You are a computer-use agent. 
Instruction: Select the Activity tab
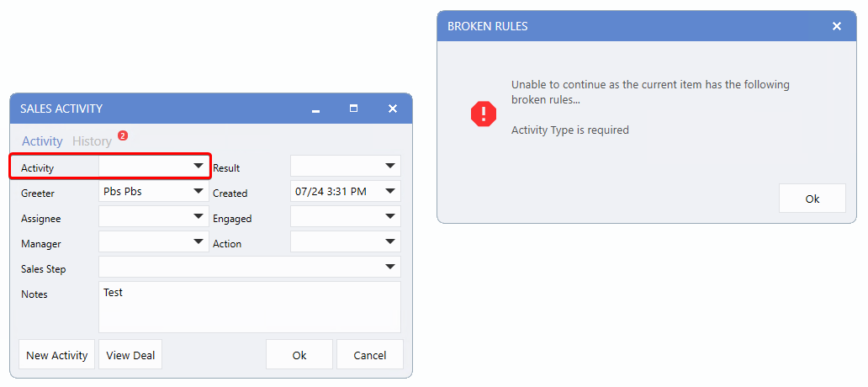42,141
